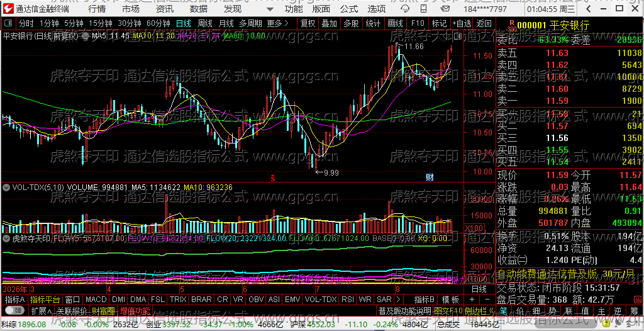The height and width of the screenshot is (331, 644).
Task: Open the 指标平台 tab
Action: (45, 300)
